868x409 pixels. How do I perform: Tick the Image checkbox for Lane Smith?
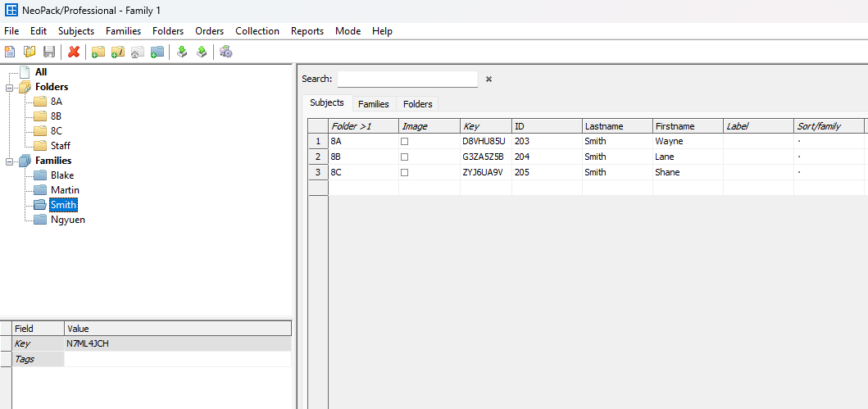click(404, 157)
